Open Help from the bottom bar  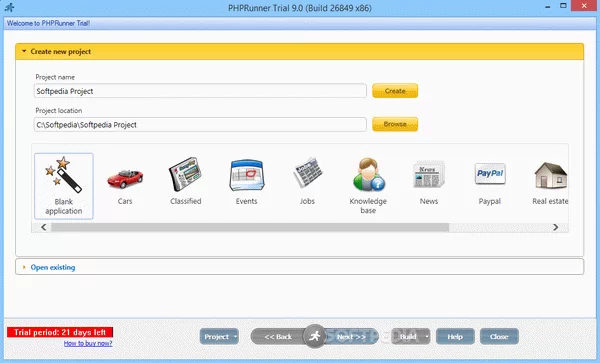[455, 337]
